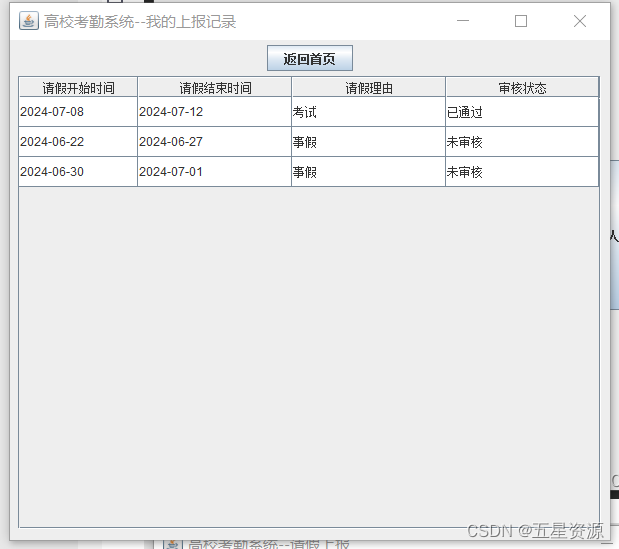
Task: Click the 返回首页 button
Action: [310, 58]
